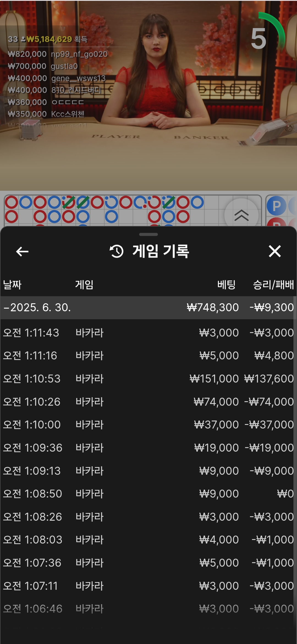Viewport: 297px width, 644px height.
Task: Open the 오전 1:11:16 baccarat record
Action: point(148,356)
